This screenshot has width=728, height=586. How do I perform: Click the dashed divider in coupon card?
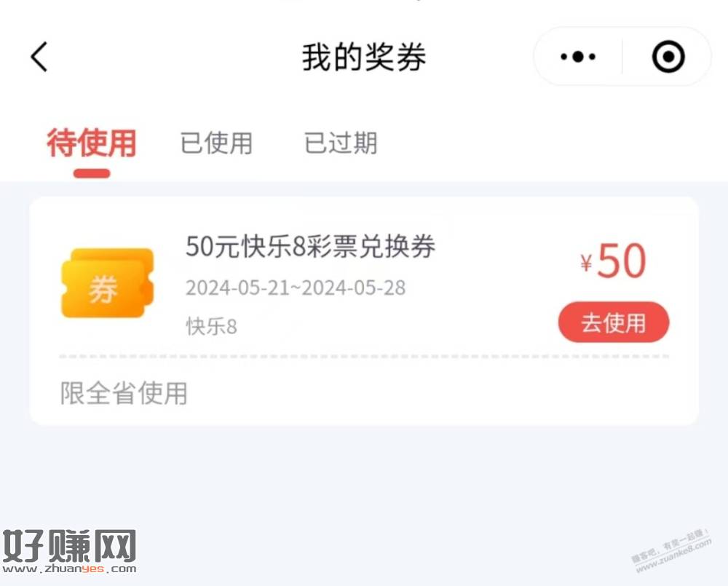tap(364, 357)
